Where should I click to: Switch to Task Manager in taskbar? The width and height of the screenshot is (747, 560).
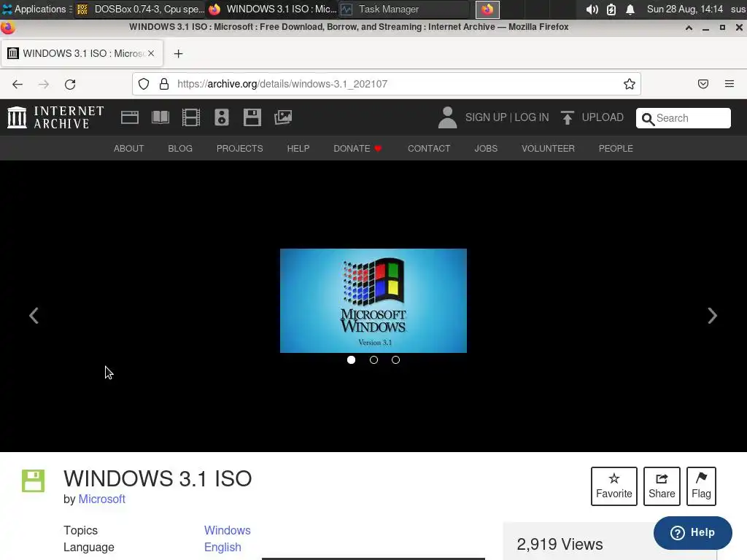405,9
